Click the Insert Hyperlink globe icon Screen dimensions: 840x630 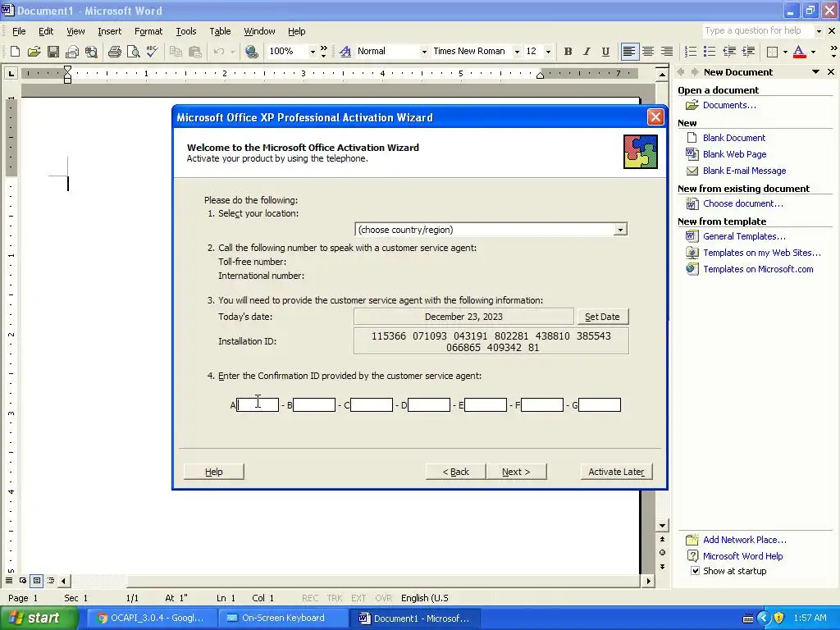251,52
